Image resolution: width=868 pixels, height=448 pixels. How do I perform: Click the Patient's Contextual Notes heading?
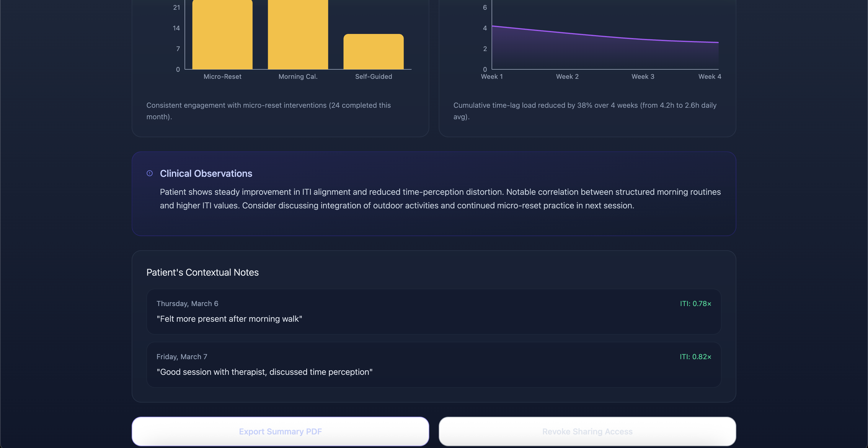(x=203, y=272)
